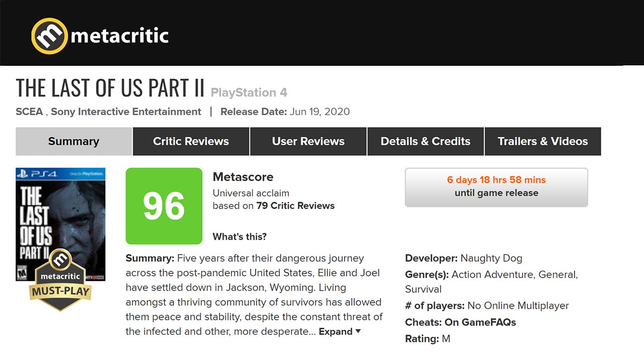Click the metacritic wordmark text
Screen dimensions: 644x362
point(120,36)
